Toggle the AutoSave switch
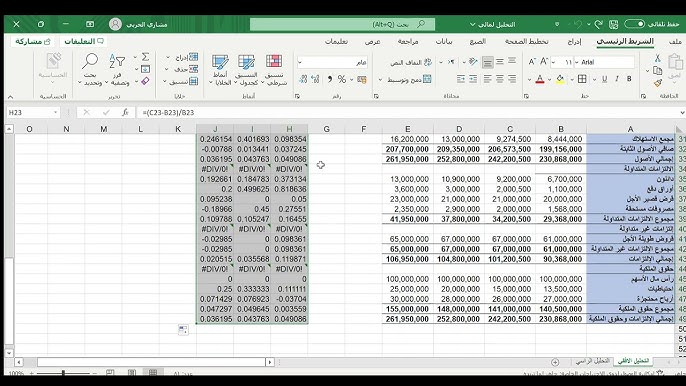Image resolution: width=686 pixels, height=386 pixels. [634, 24]
